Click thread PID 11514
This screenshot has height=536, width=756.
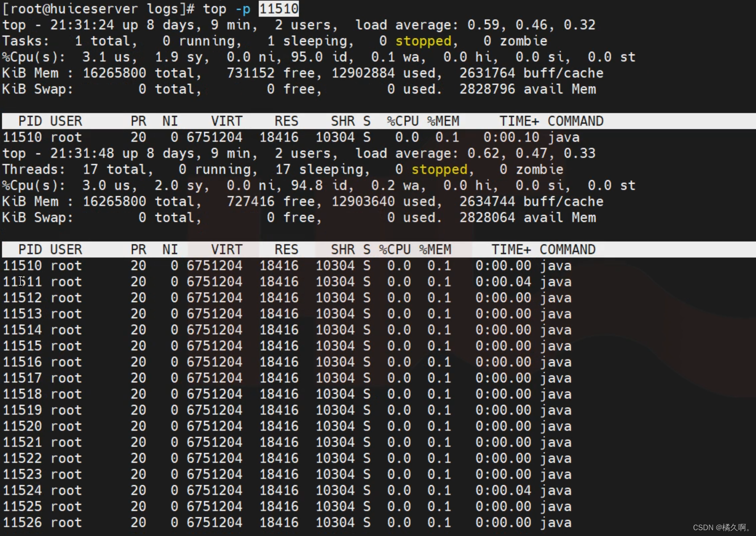pyautogui.click(x=22, y=330)
